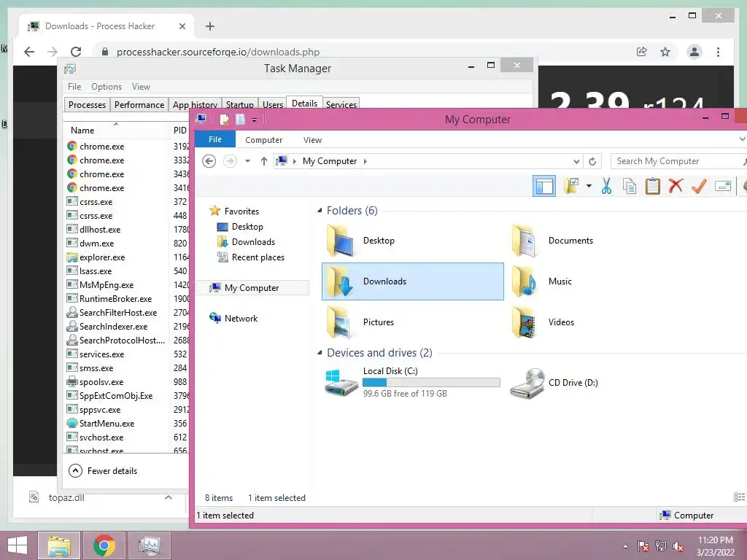The height and width of the screenshot is (560, 747).
Task: Open the Computer ribbon tab
Action: click(x=263, y=140)
